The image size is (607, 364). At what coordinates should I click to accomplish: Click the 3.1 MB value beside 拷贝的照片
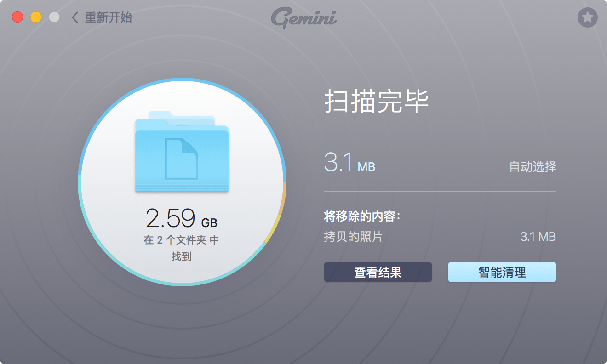pos(538,237)
